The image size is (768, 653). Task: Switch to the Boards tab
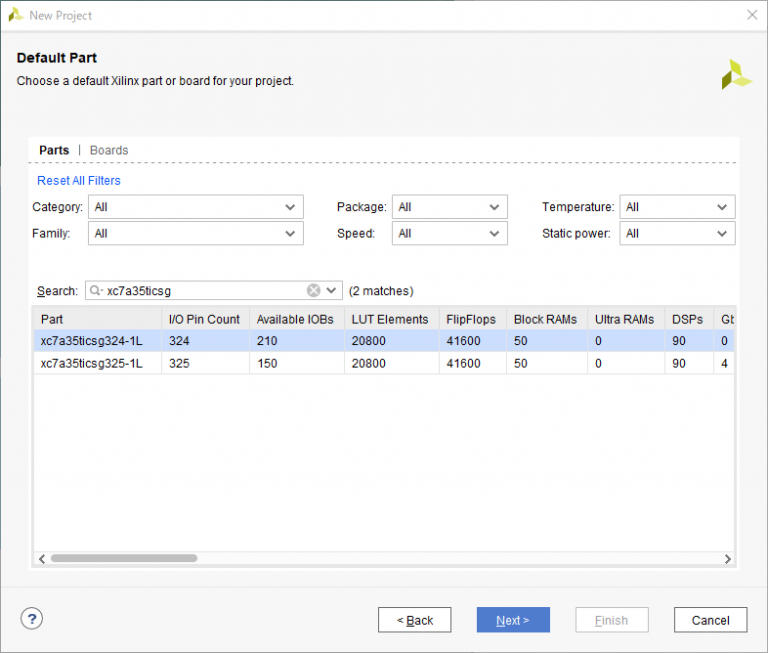[109, 150]
